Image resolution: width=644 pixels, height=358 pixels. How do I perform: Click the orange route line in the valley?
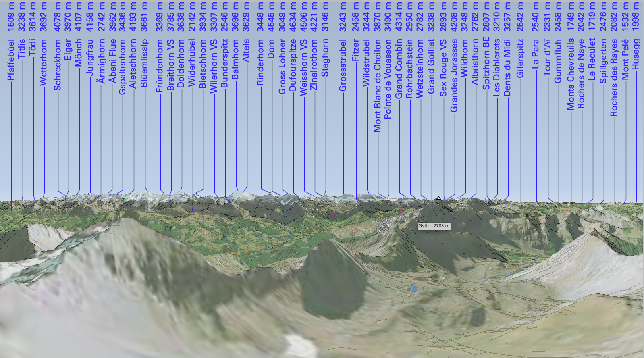pyautogui.click(x=254, y=249)
